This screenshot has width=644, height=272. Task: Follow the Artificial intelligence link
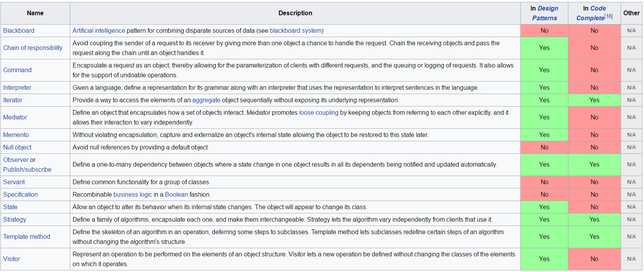point(99,30)
